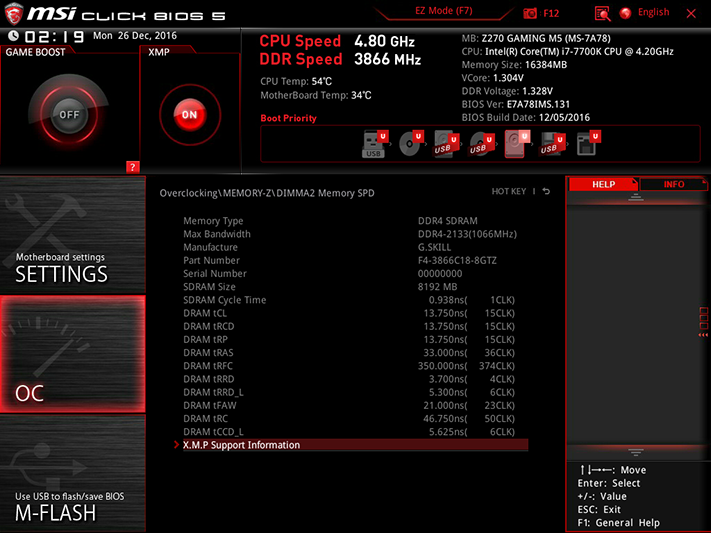The image size is (711, 533).
Task: Open M-FLASH BIOS flash utility
Action: (73, 474)
